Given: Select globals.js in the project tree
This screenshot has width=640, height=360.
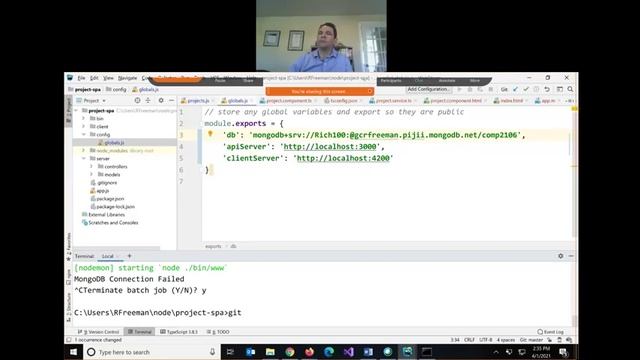Looking at the screenshot, I should pyautogui.click(x=114, y=142).
